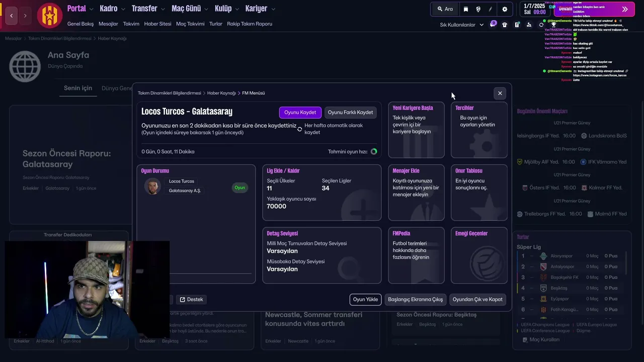Viewport: 644px width, 362px height.
Task: Click Haber Kaynağı breadcrumb in dialog
Action: click(221, 93)
